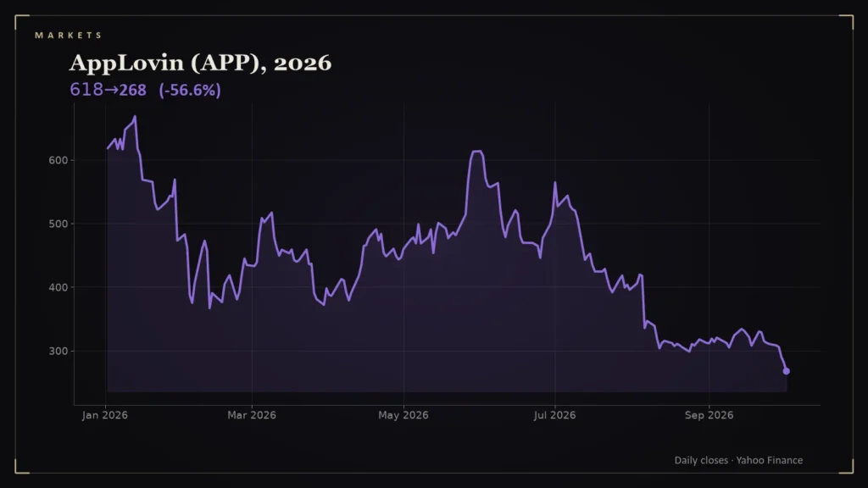Click the Sep 2026 x-axis label
868x488 pixels.
tap(709, 415)
